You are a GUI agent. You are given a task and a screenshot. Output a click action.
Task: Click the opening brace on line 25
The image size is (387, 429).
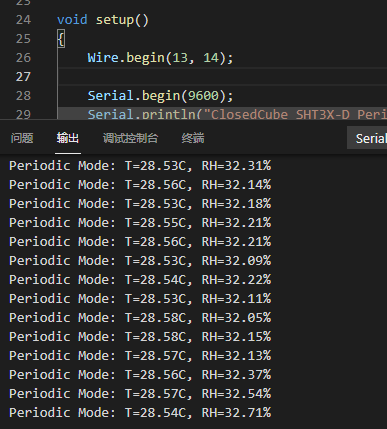61,39
